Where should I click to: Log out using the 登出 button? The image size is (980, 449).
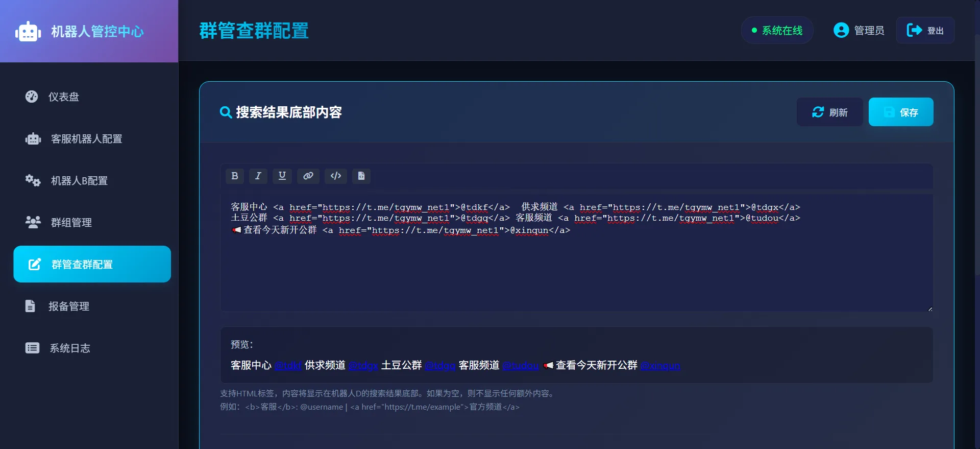[925, 31]
